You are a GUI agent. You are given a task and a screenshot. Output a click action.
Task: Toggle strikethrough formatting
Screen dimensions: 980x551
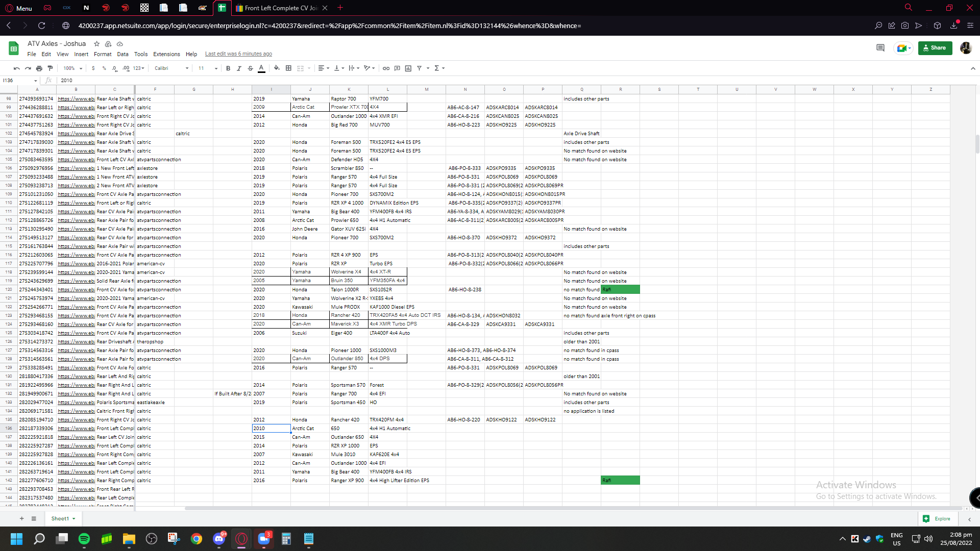pyautogui.click(x=250, y=68)
